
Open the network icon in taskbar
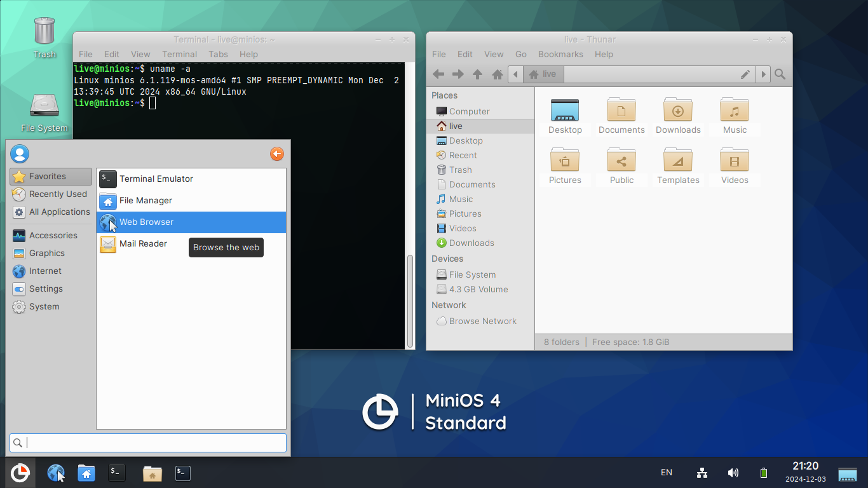click(x=702, y=473)
